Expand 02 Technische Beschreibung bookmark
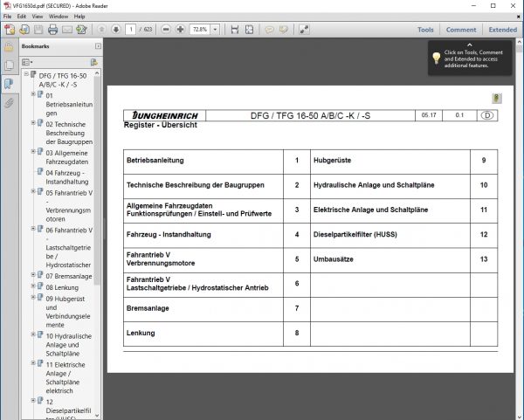The width and height of the screenshot is (524, 420). pos(33,122)
